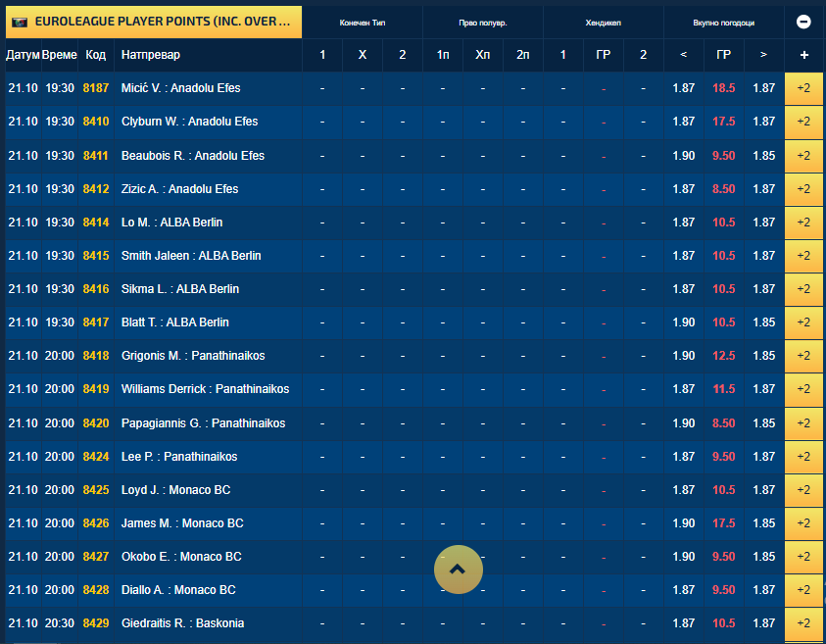826x644 pixels.
Task: Open the Williams Derrick : Panathinaikos match
Action: coord(206,389)
